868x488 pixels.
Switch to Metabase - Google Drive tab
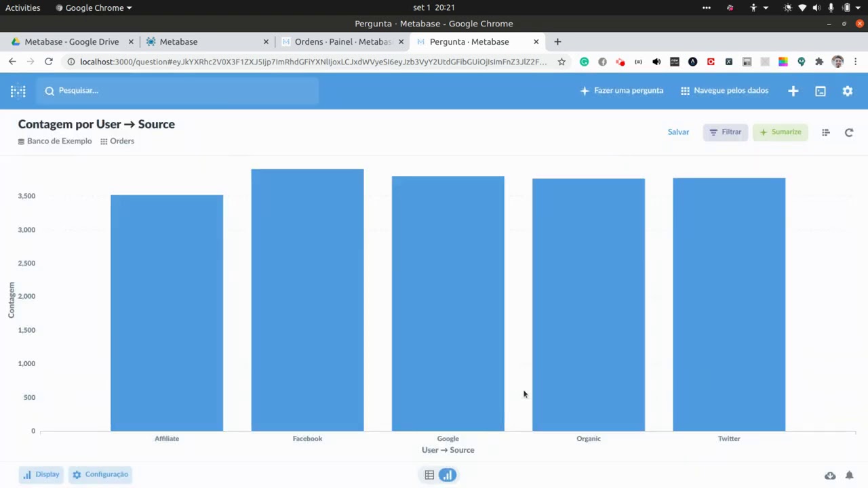(x=72, y=42)
